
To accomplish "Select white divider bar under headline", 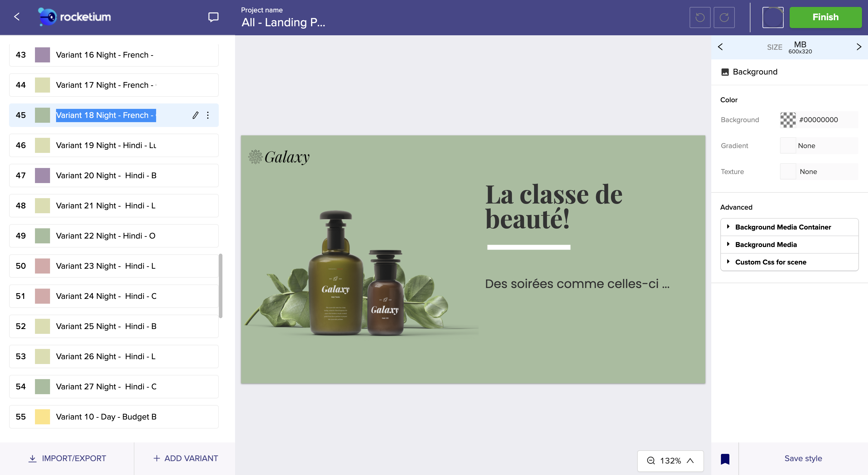I will point(529,247).
